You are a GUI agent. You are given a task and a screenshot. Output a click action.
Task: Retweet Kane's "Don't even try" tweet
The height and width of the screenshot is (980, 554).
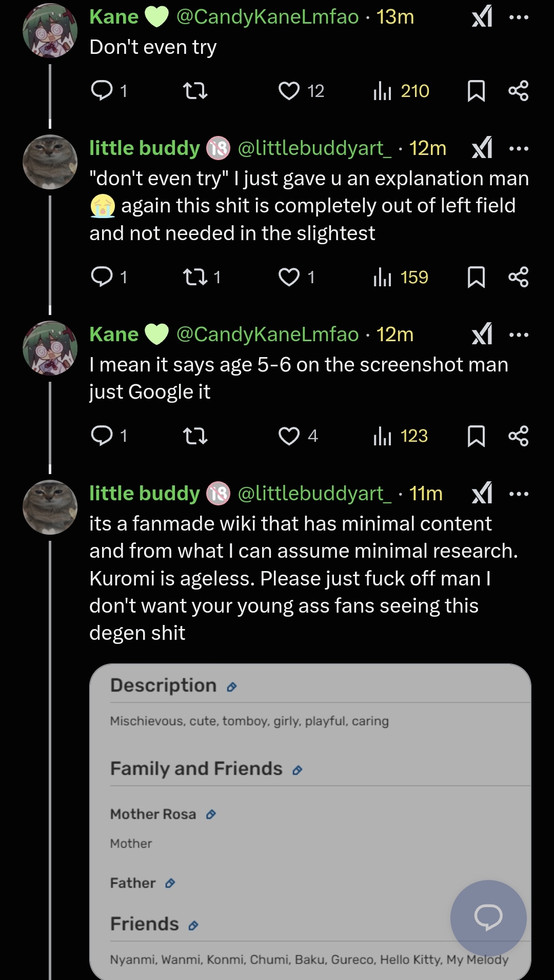coord(195,91)
